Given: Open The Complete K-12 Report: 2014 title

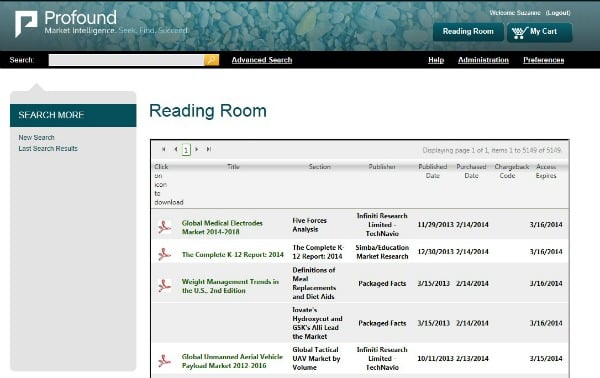Looking at the screenshot, I should click(233, 254).
